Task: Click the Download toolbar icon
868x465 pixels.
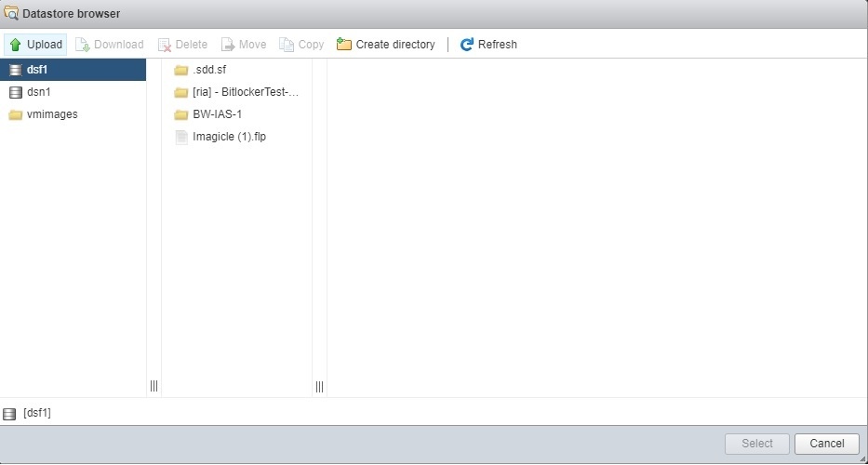Action: (82, 45)
